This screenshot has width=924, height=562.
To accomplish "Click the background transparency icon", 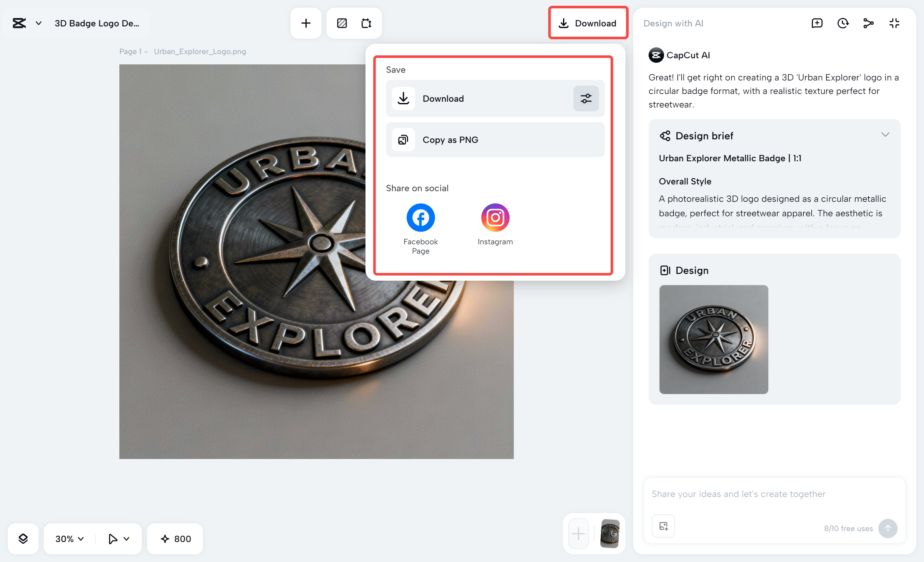I will (x=342, y=23).
